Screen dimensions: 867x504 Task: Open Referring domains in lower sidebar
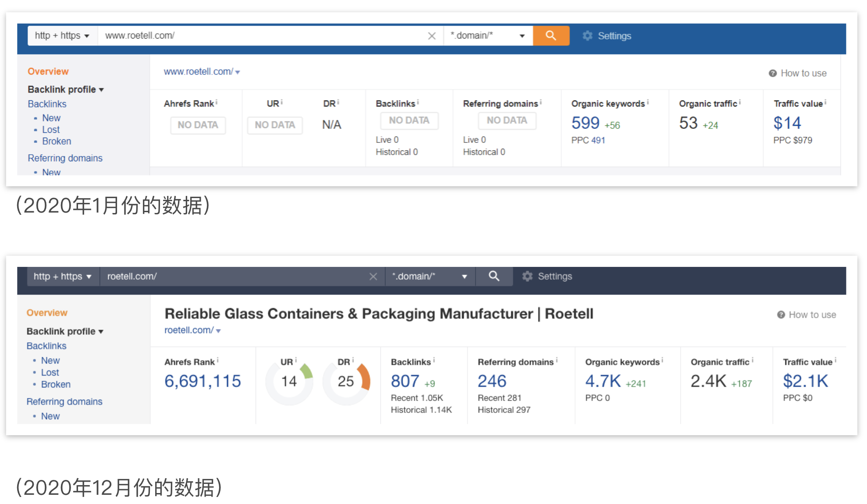pyautogui.click(x=64, y=401)
